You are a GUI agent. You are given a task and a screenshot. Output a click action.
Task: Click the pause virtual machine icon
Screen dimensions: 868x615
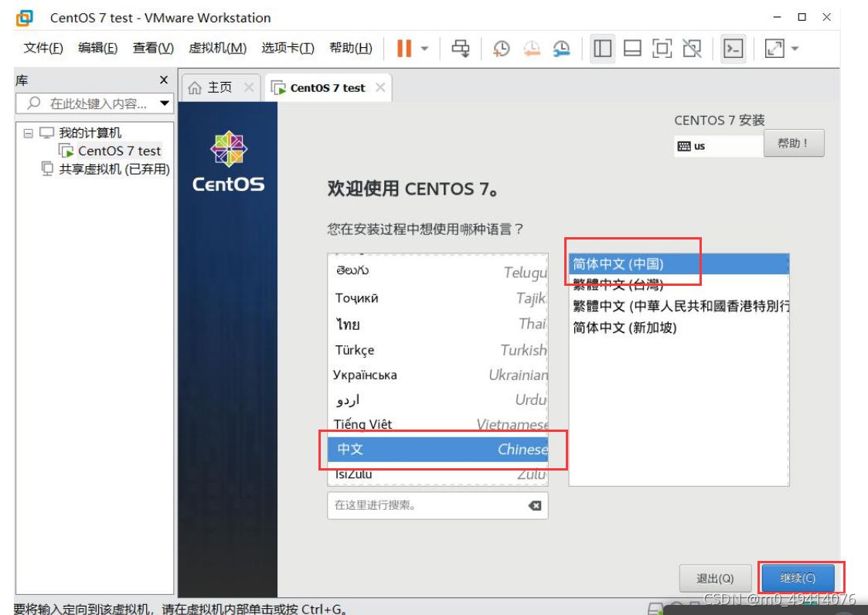pyautogui.click(x=404, y=48)
